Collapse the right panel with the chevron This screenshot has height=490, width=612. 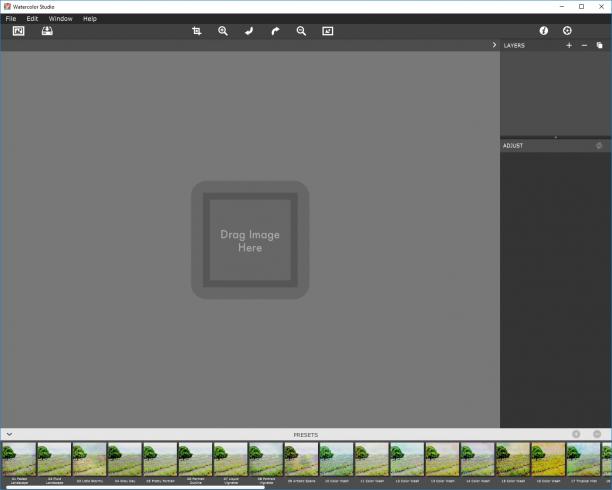point(494,45)
